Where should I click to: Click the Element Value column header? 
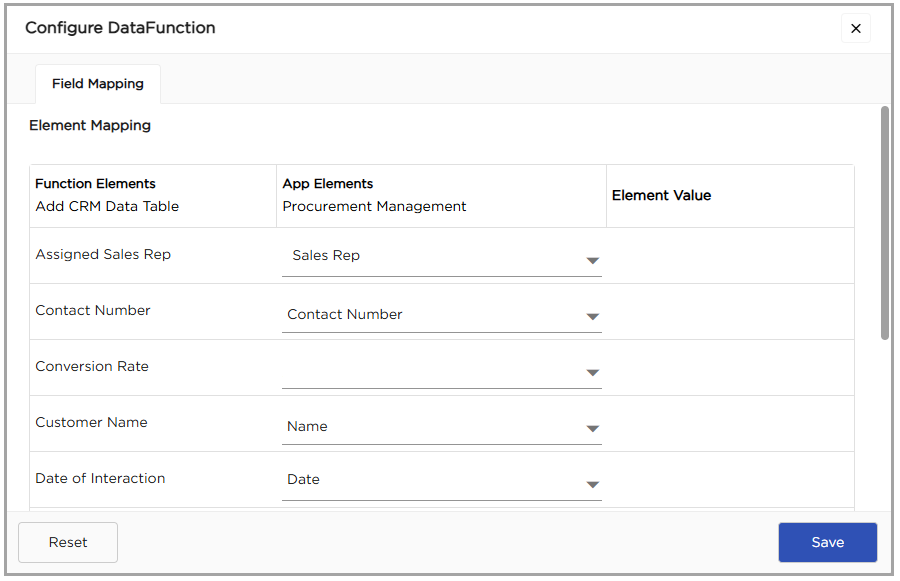(661, 196)
